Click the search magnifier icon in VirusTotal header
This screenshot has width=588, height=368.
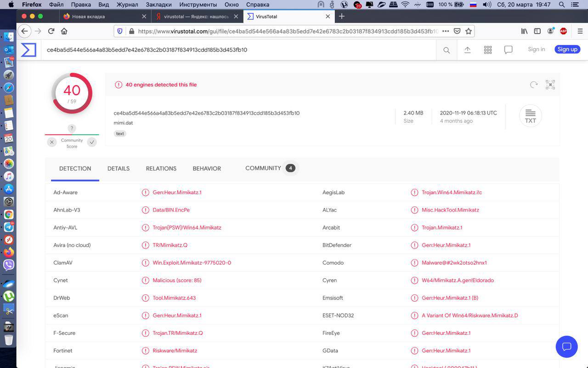[447, 50]
